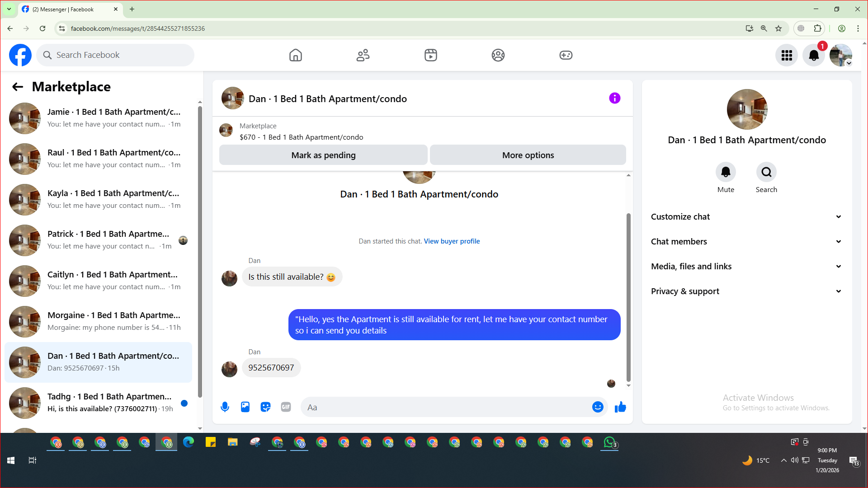Reload the page in browser toolbar
Screen dimensions: 868x488
point(42,28)
